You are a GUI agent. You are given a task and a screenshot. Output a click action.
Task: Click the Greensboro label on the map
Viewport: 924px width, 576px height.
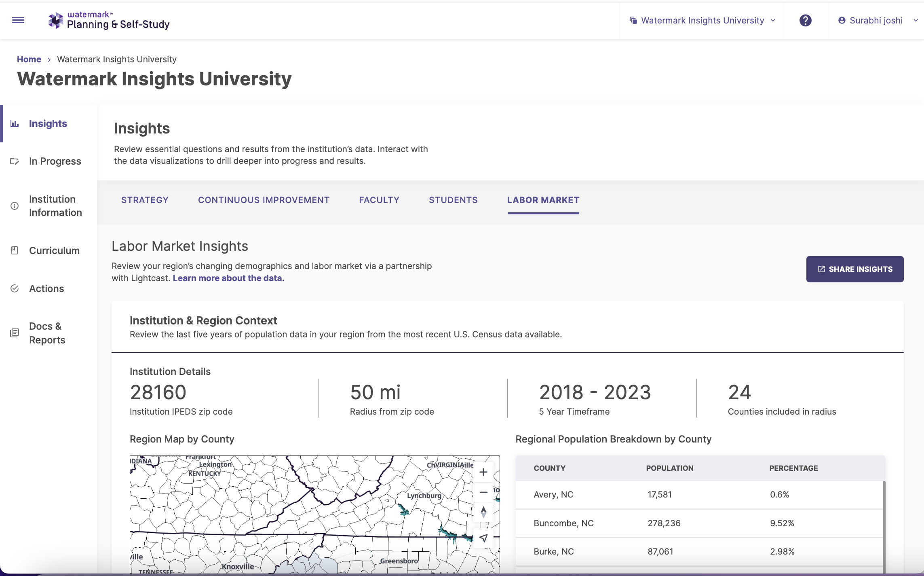tap(399, 561)
